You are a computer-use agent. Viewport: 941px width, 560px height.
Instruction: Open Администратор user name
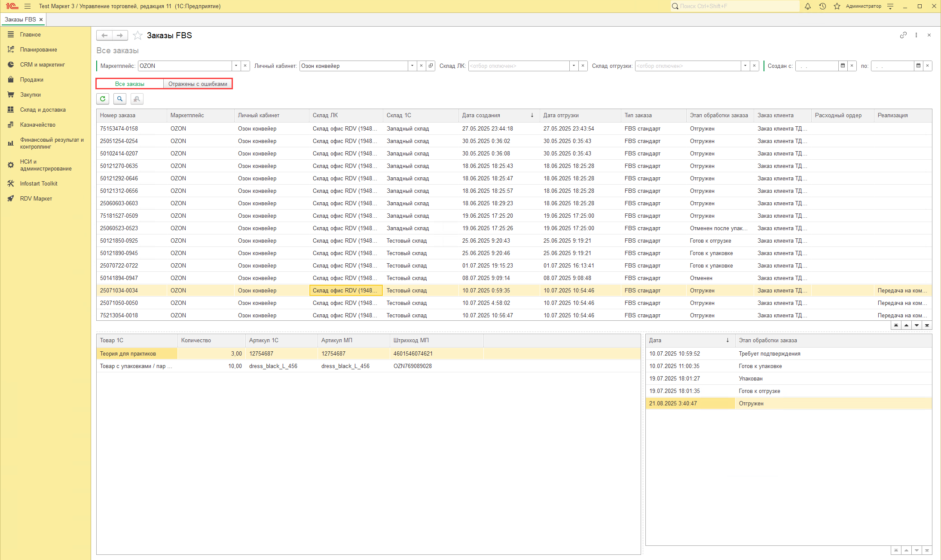click(x=863, y=6)
